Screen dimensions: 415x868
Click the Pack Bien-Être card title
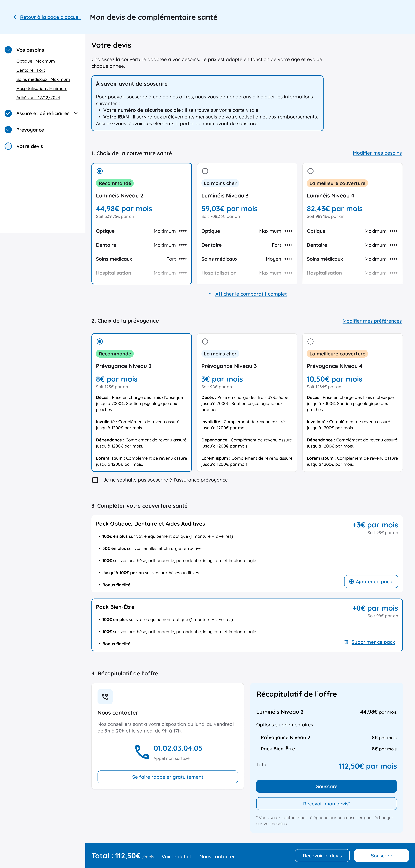(115, 607)
